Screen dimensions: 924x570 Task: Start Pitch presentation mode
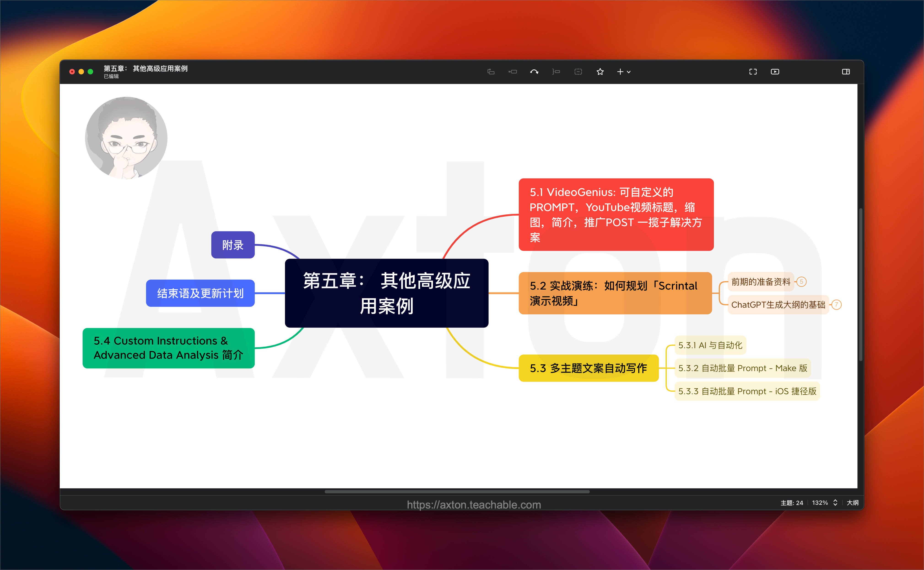click(775, 72)
